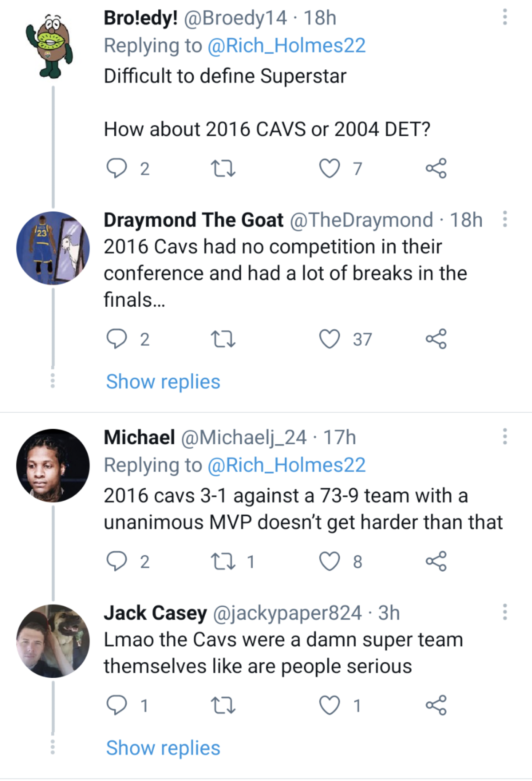
Task: Share Michael's tweet
Action: click(x=436, y=561)
